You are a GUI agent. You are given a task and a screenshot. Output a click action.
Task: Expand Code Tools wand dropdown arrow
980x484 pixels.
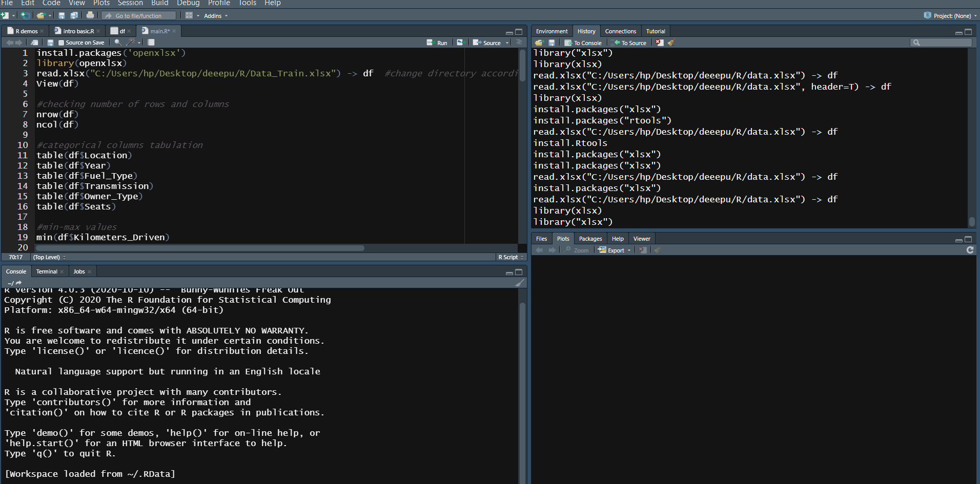pyautogui.click(x=139, y=43)
